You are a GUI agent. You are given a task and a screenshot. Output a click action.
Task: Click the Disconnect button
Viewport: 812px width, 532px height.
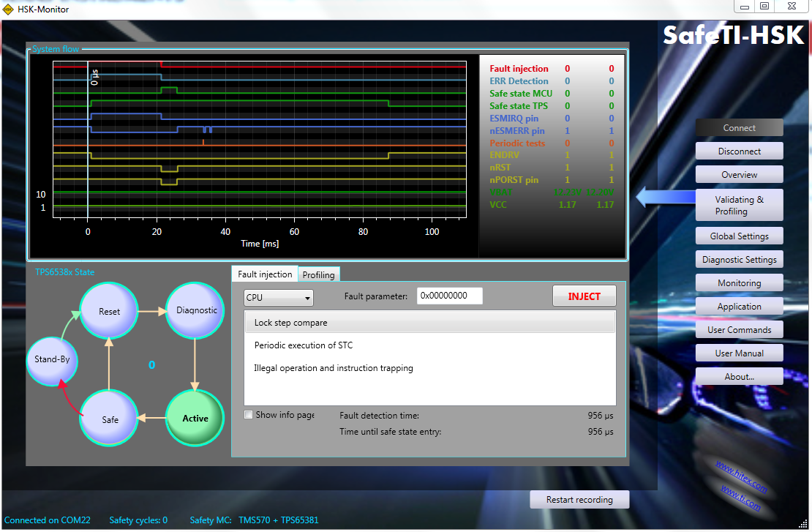(739, 151)
